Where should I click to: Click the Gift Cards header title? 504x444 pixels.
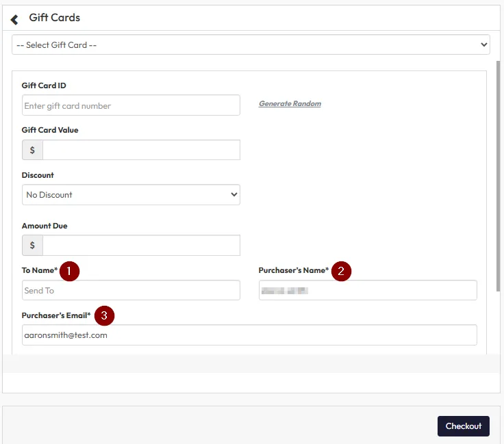(x=55, y=18)
